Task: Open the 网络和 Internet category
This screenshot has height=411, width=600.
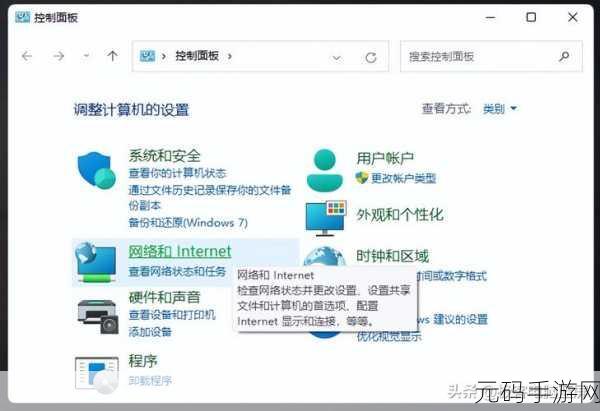Action: (180, 251)
